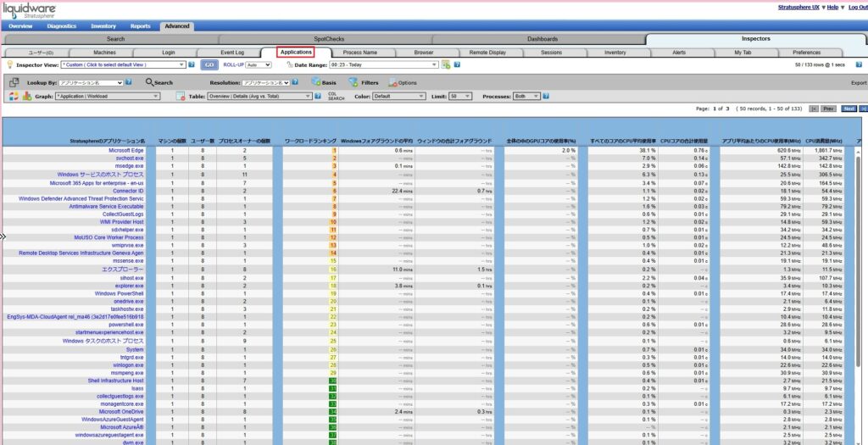Click the Liquidware Stratusphere logo
Image resolution: width=868 pixels, height=445 pixels.
click(29, 10)
